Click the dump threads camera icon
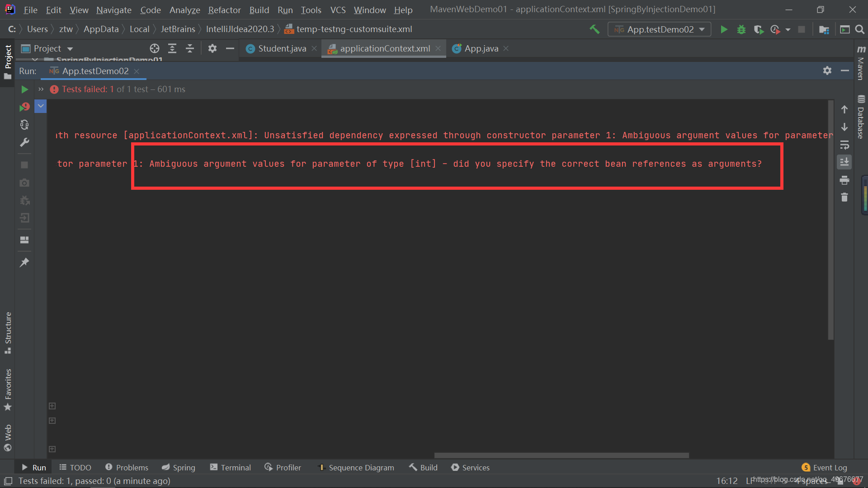This screenshot has width=868, height=488. pos(24,183)
